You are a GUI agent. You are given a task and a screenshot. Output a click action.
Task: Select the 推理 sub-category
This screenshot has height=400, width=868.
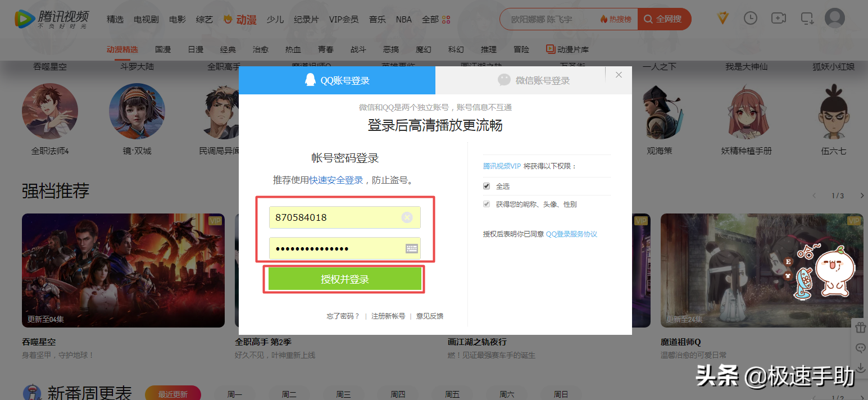click(x=489, y=49)
